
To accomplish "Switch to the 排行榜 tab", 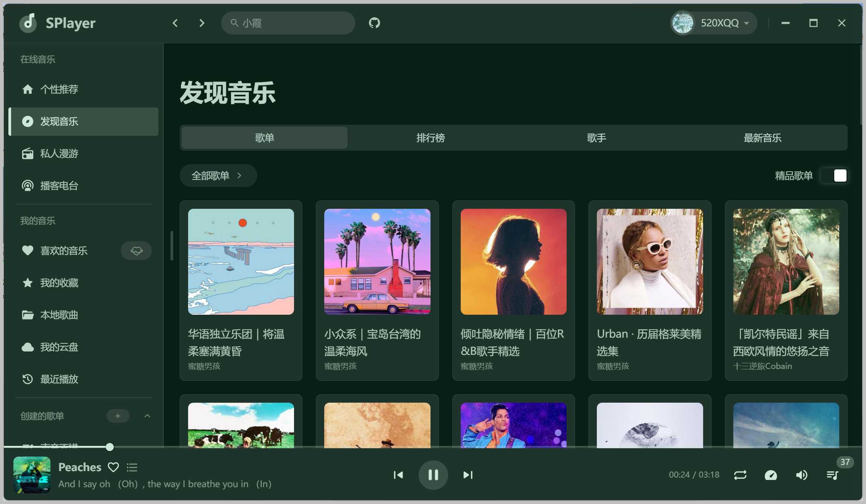I will coord(431,138).
